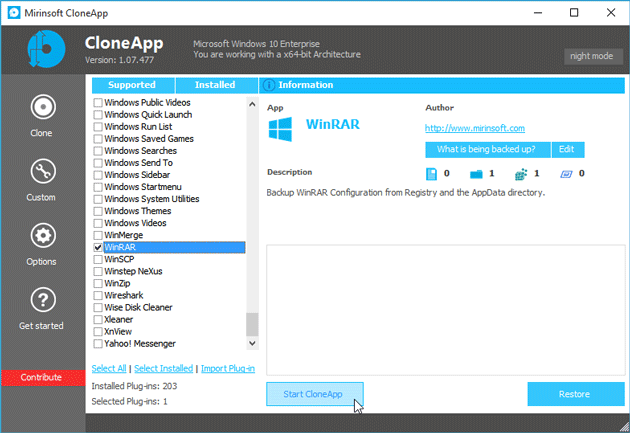Check the Windows Themes checkbox

[98, 211]
